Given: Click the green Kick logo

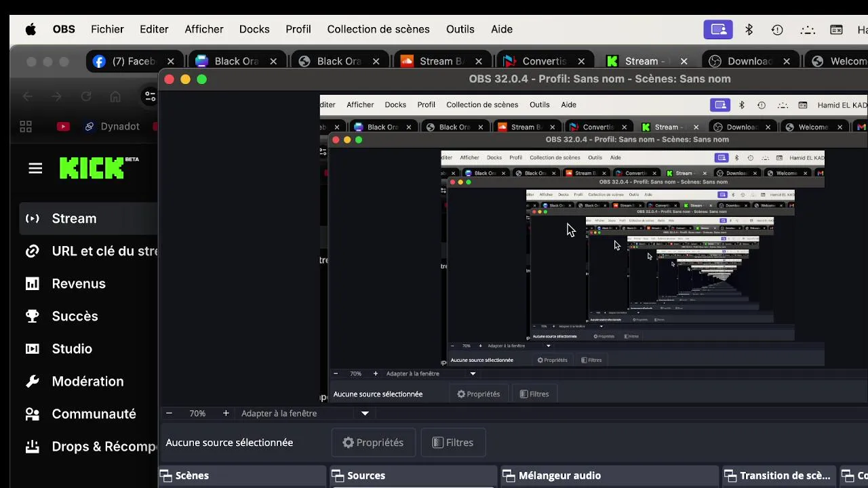Looking at the screenshot, I should pos(99,168).
